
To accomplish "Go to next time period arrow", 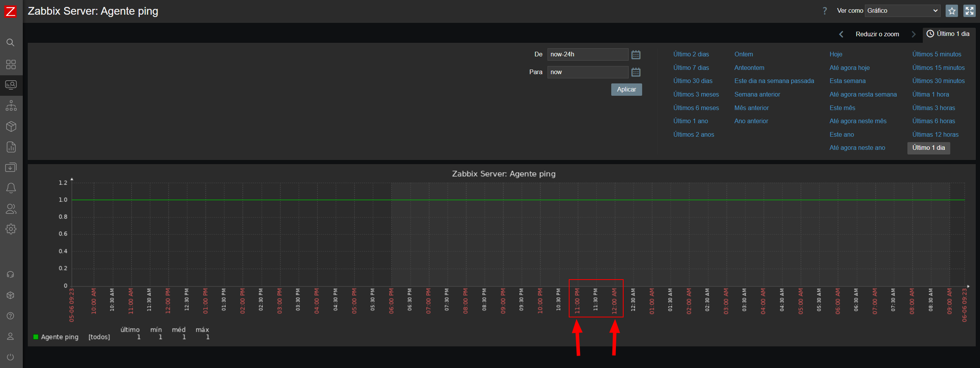I will coord(914,34).
